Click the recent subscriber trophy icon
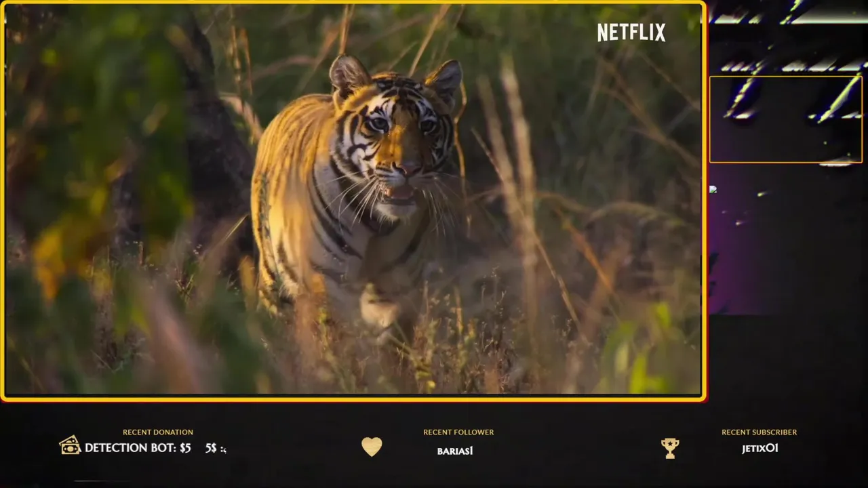The height and width of the screenshot is (488, 868). click(x=670, y=448)
